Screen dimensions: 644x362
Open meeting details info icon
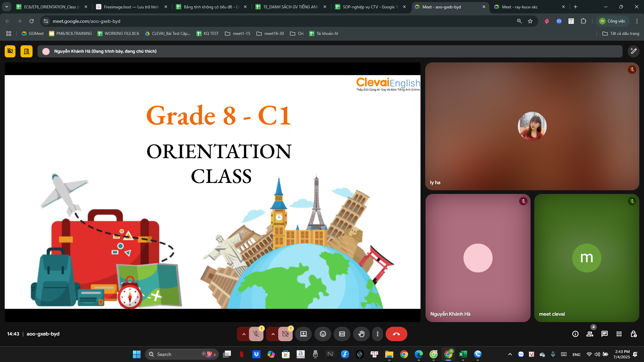click(x=575, y=334)
